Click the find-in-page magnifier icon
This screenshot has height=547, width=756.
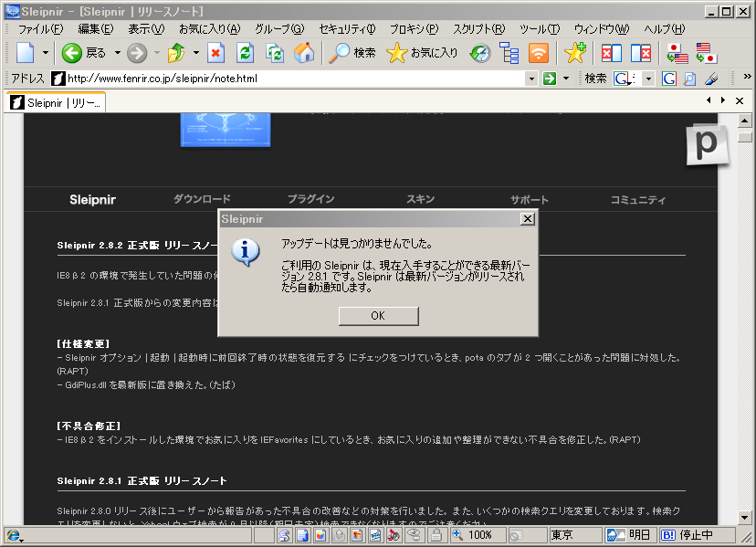690,79
